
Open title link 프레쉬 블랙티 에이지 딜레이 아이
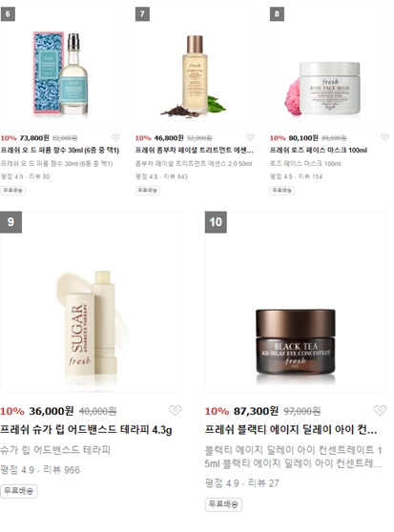point(291,430)
